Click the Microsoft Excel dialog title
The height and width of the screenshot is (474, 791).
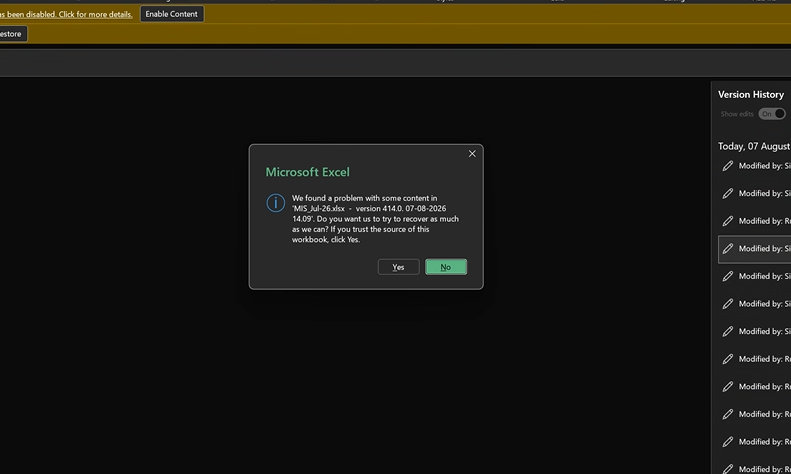point(307,172)
